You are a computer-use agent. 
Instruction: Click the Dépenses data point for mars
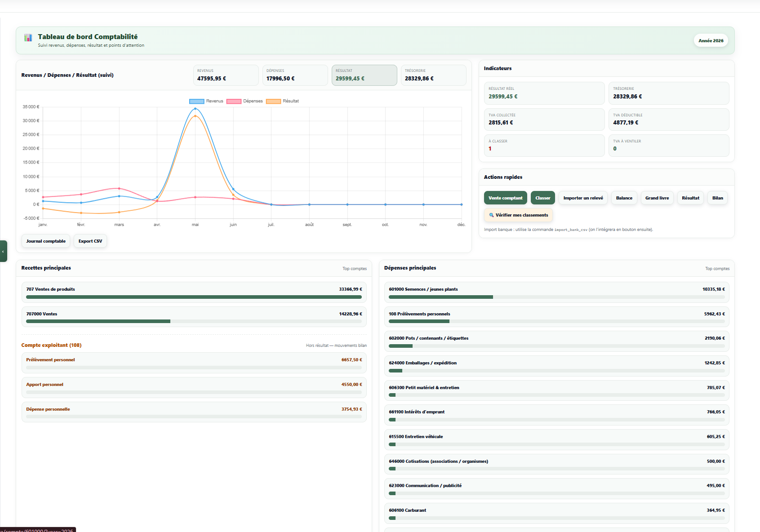click(119, 188)
